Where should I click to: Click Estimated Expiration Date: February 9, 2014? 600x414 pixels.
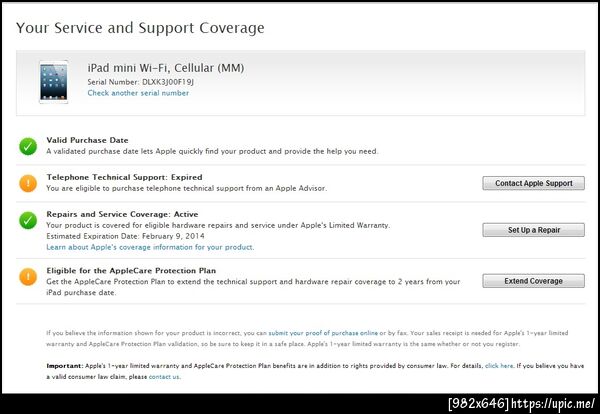[125, 236]
